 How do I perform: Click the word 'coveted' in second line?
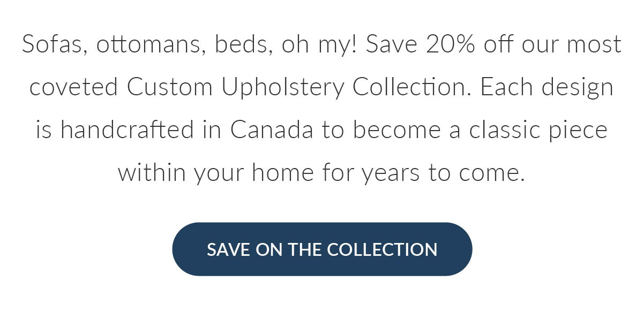74,88
